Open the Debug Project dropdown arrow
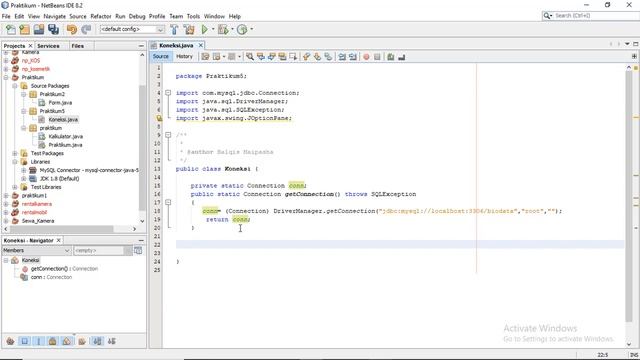The image size is (640, 360). point(232,29)
